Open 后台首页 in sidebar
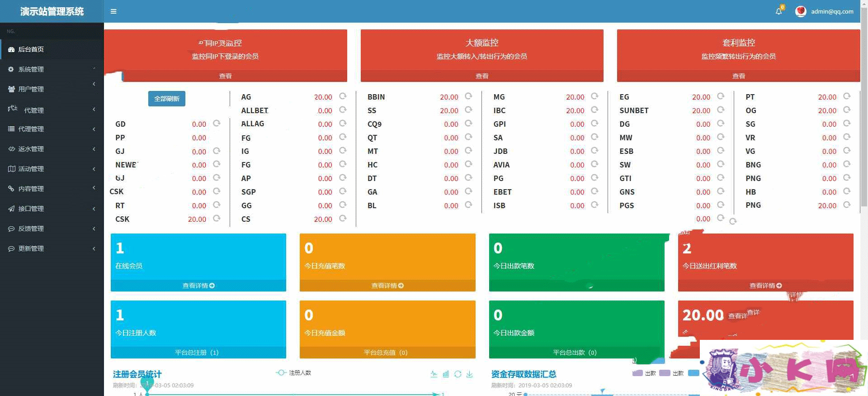 click(52, 49)
